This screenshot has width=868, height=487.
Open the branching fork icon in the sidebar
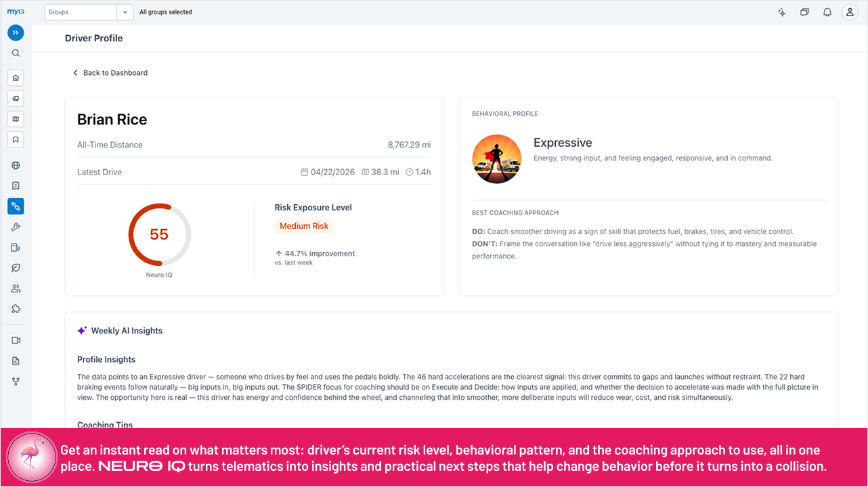coord(16,381)
